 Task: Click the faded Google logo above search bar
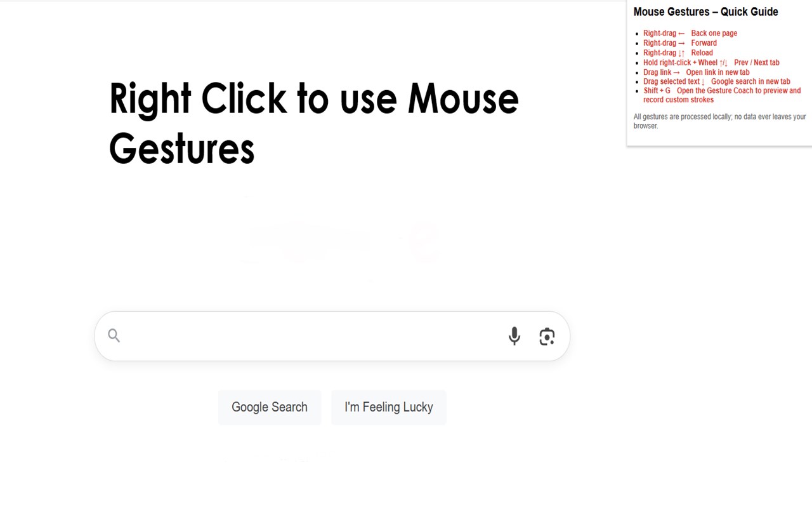coord(343,241)
